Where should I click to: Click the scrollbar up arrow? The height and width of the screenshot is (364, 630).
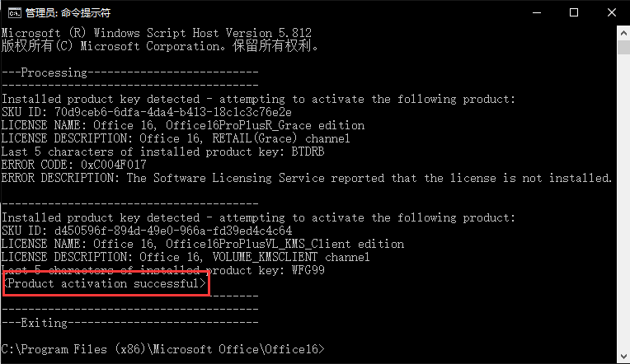(x=623, y=33)
